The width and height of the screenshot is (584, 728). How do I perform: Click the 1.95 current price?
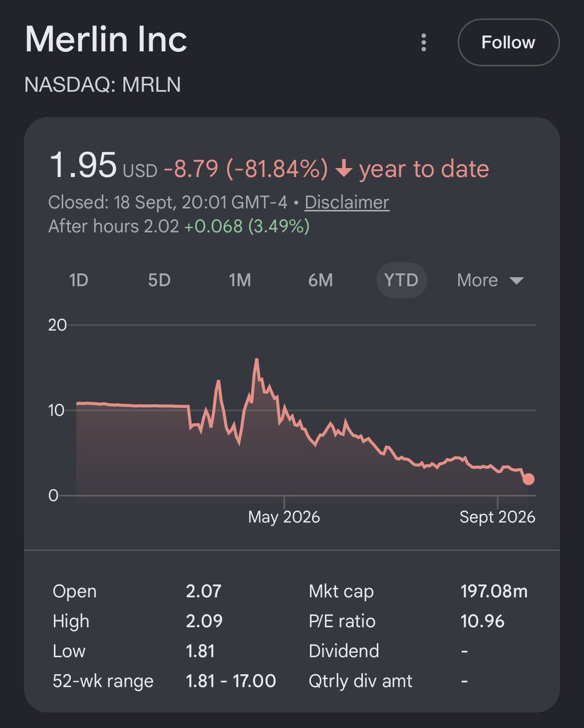(x=83, y=165)
